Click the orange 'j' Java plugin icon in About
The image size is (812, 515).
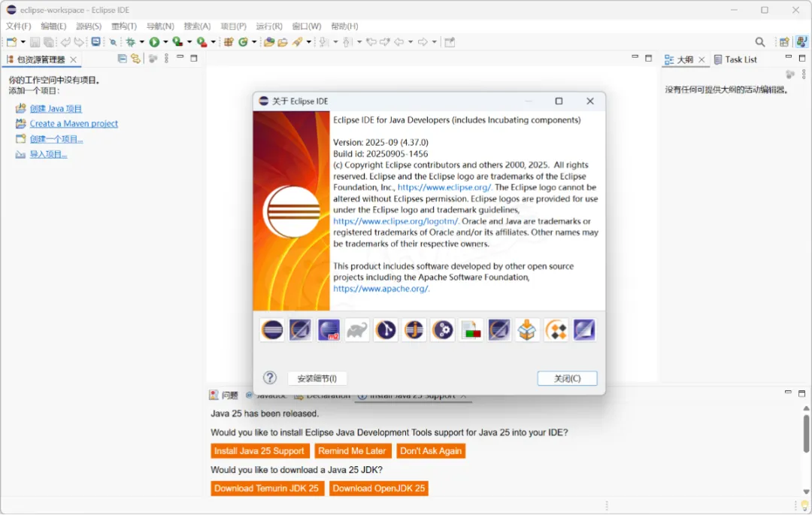414,330
